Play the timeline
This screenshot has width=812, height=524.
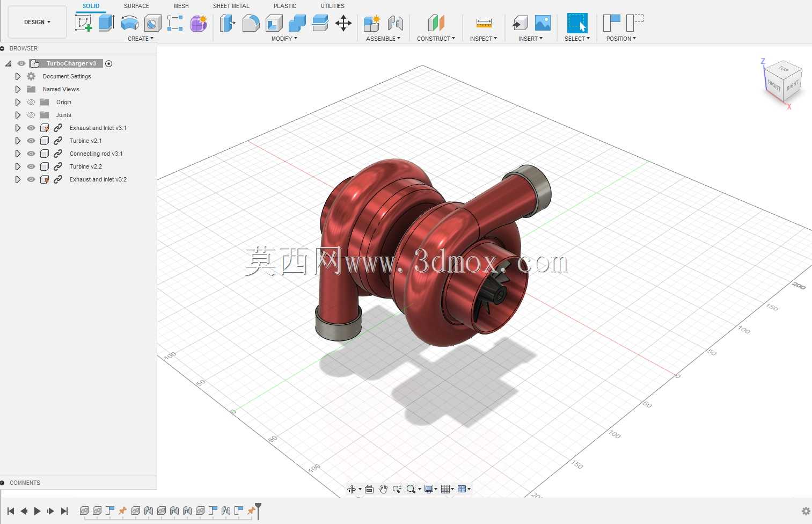[x=37, y=511]
